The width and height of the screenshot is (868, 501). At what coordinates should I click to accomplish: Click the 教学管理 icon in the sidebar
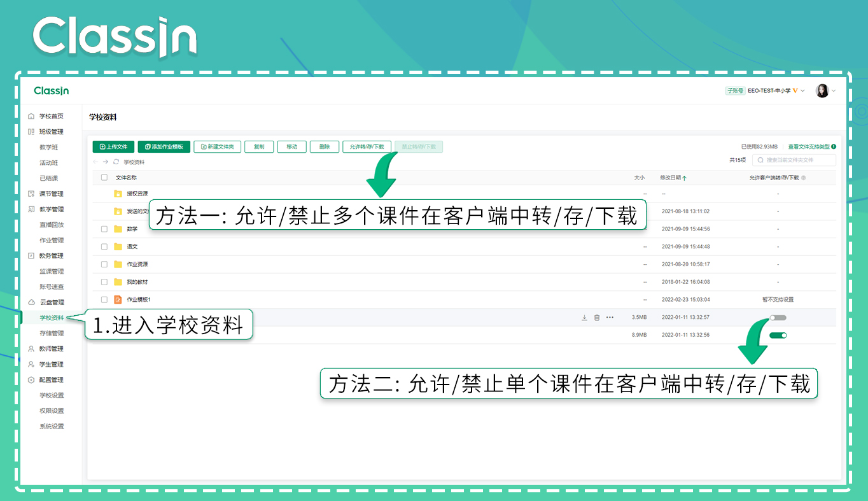click(x=31, y=209)
